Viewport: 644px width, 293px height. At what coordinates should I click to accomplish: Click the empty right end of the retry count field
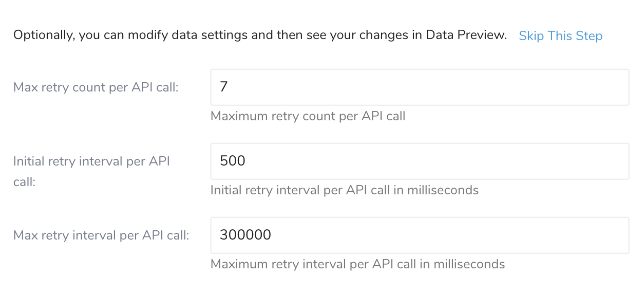[x=606, y=87]
